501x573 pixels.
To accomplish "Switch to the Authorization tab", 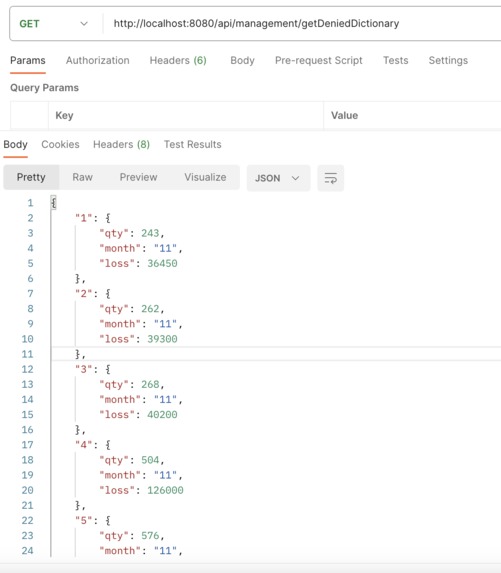I will pos(98,60).
